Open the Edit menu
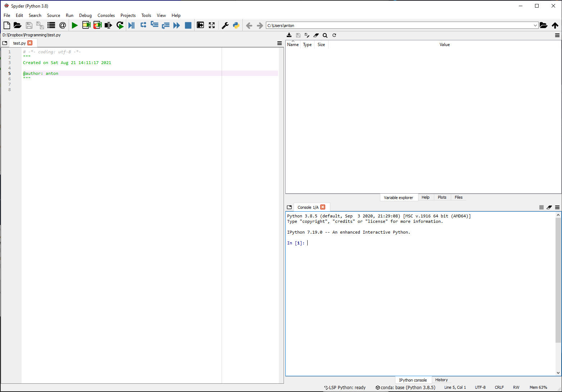 point(19,15)
